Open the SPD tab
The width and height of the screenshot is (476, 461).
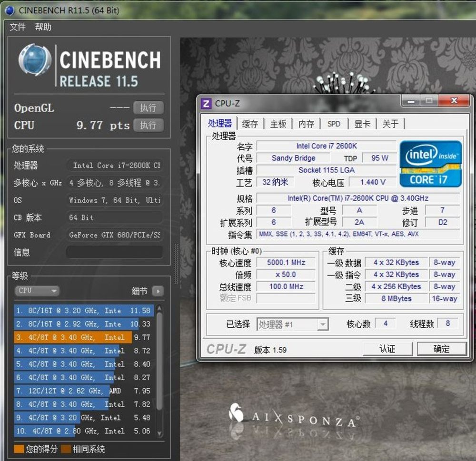(x=334, y=124)
